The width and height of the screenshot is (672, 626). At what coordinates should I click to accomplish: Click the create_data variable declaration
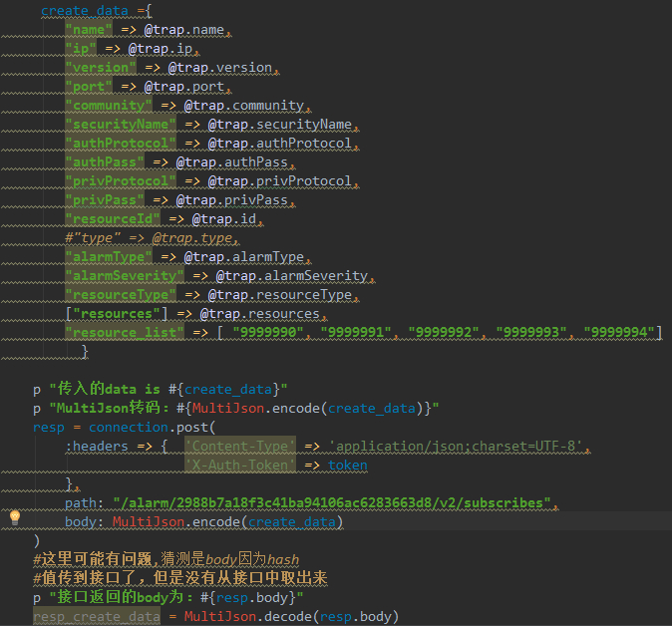point(85,11)
